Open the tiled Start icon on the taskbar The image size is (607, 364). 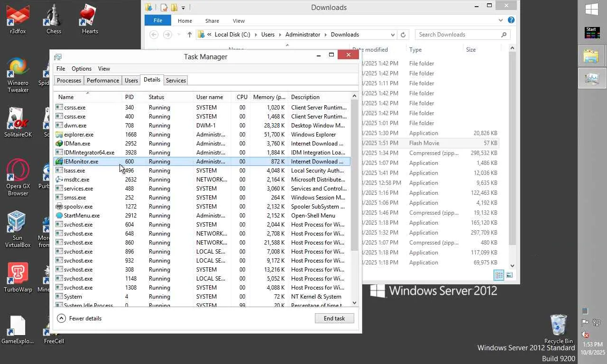pos(591,33)
